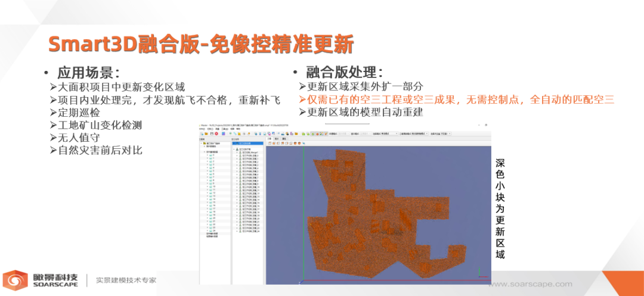Select the subtask row ending _5
Viewport: 644px width, 296px height.
tap(249, 172)
